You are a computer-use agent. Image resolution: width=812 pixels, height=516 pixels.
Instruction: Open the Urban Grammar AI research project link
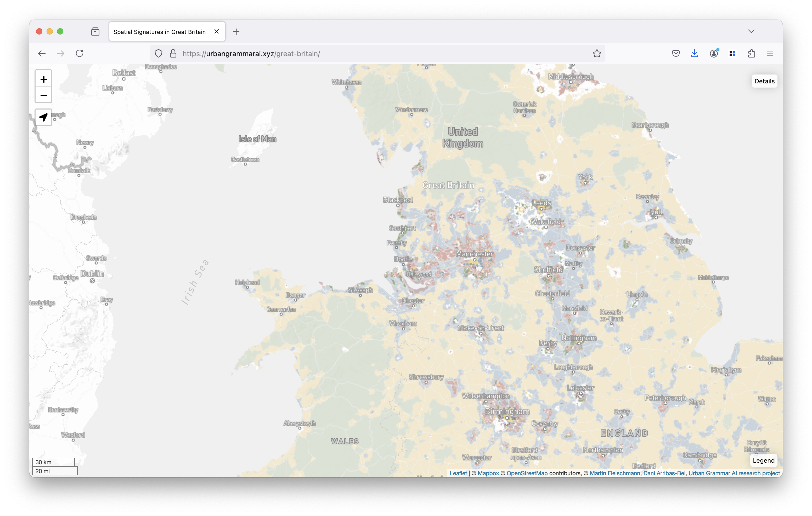tap(734, 473)
